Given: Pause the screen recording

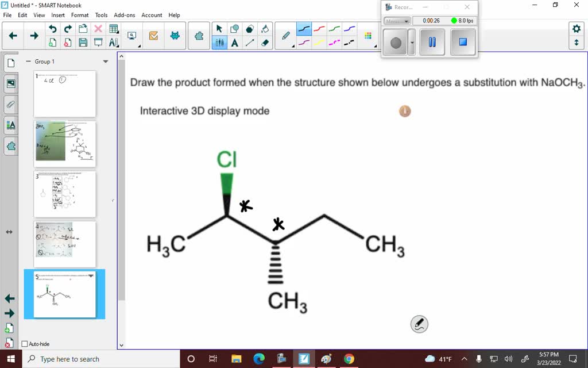Looking at the screenshot, I should tap(432, 42).
